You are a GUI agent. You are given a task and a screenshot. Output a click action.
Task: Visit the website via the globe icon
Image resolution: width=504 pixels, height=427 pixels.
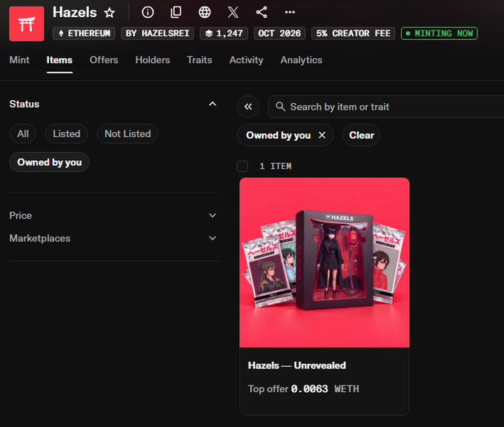pos(205,12)
